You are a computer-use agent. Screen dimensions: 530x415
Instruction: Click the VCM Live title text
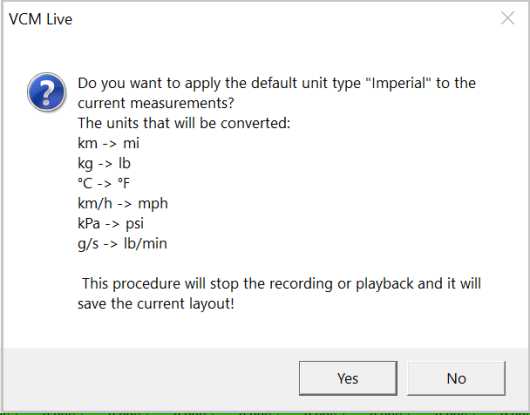tap(41, 19)
